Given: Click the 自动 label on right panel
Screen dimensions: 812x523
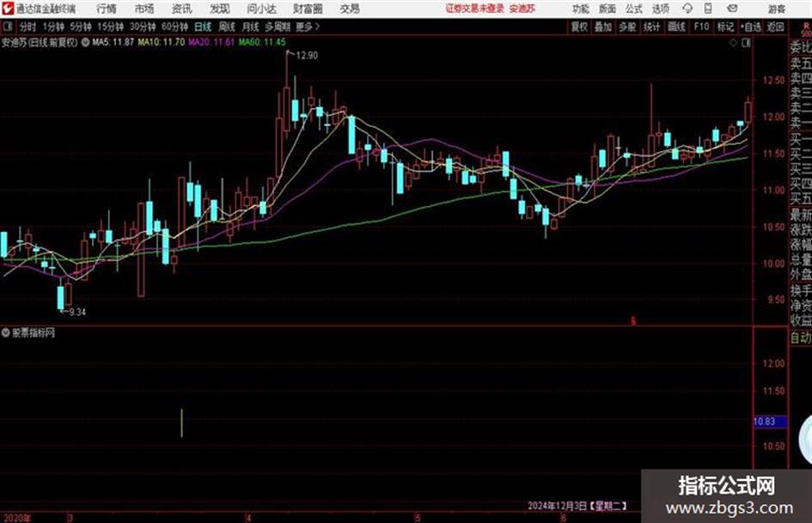Looking at the screenshot, I should (x=801, y=338).
